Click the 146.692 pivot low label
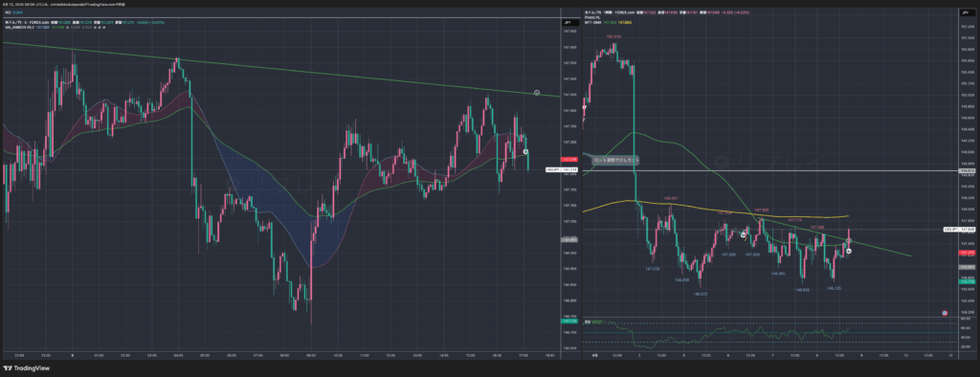 (804, 290)
